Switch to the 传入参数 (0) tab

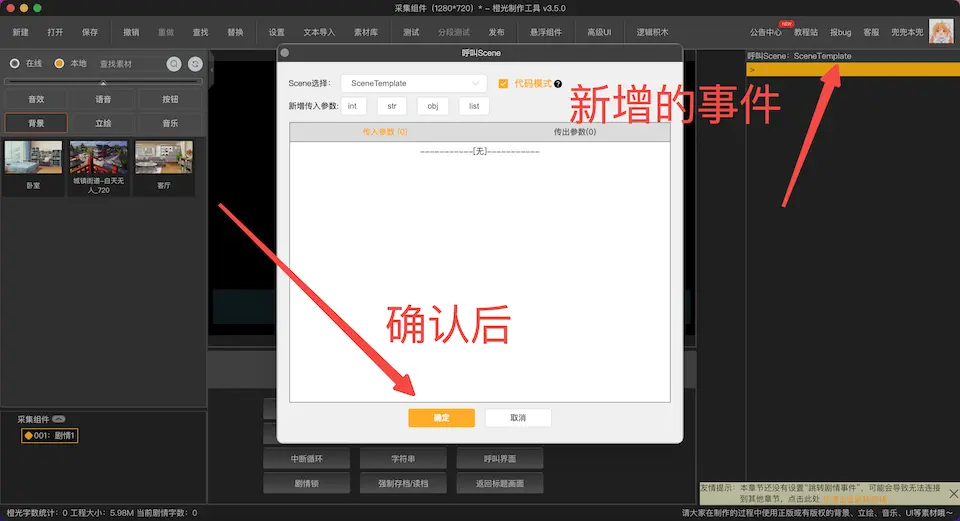coord(384,132)
